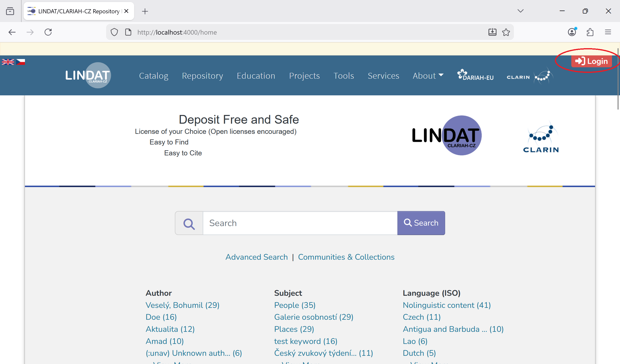This screenshot has width=620, height=364.
Task: Expand the list all tabs chevron
Action: click(x=520, y=11)
